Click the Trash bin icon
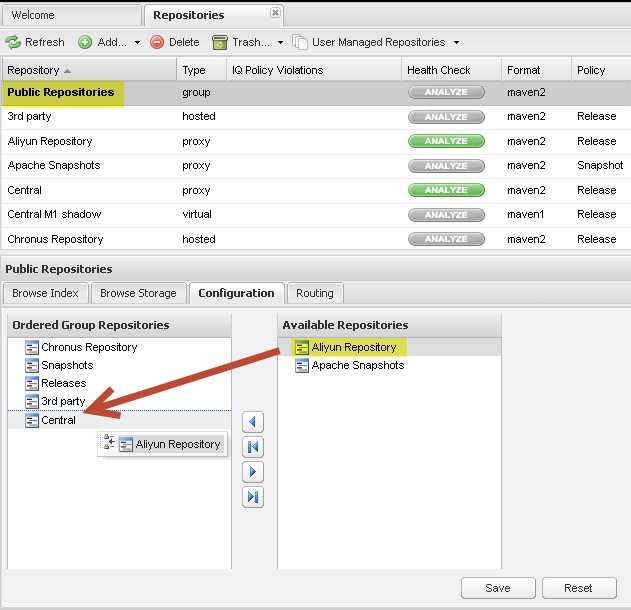The image size is (631, 610). 220,42
